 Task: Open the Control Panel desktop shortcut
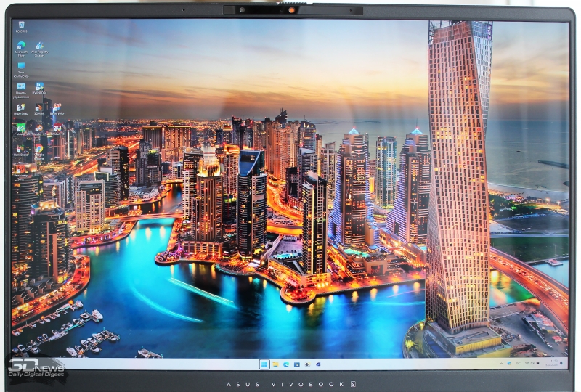coord(21,88)
